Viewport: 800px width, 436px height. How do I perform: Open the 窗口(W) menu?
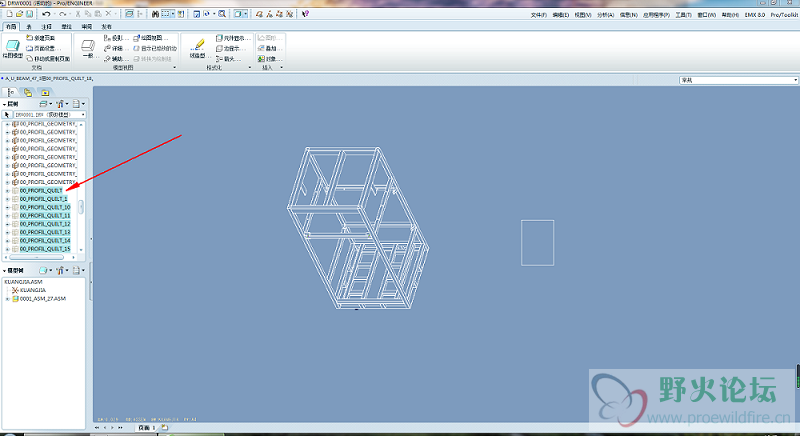pos(707,15)
